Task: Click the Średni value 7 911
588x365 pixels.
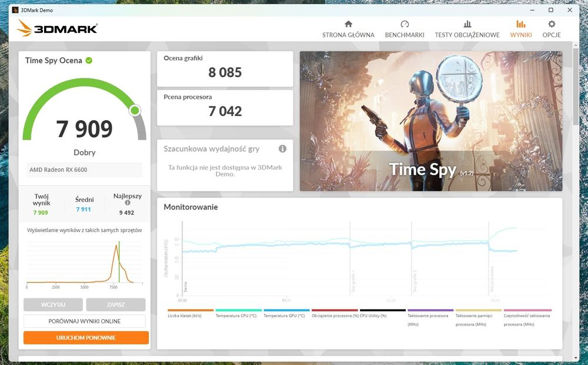Action: tap(83, 210)
